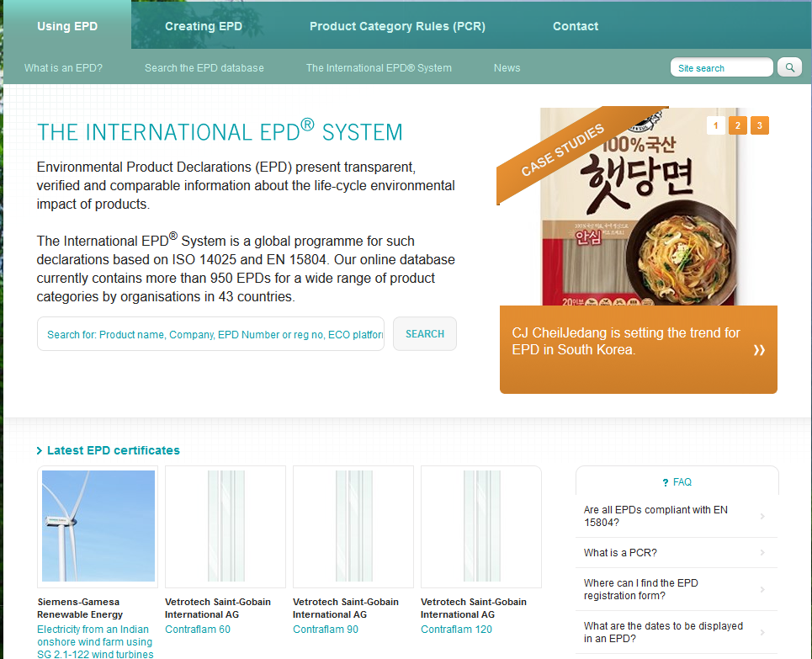
Task: Open the Contraflam 60 certificate link
Action: pyautogui.click(x=197, y=630)
